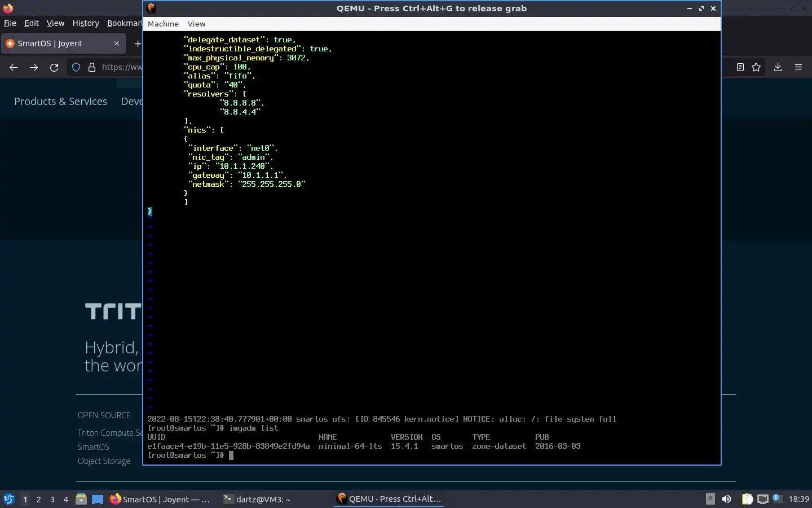
Task: Click the 'minimal-64-lts' image name
Action: [x=350, y=446]
